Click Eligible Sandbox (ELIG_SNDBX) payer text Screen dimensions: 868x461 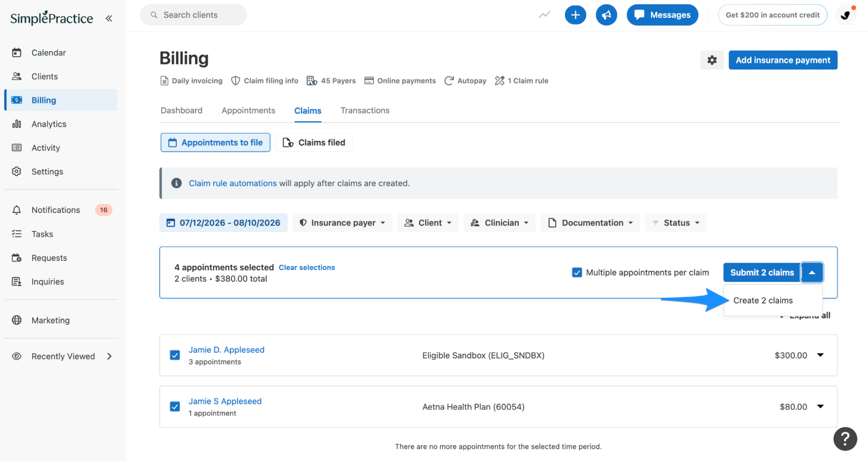pyautogui.click(x=483, y=356)
